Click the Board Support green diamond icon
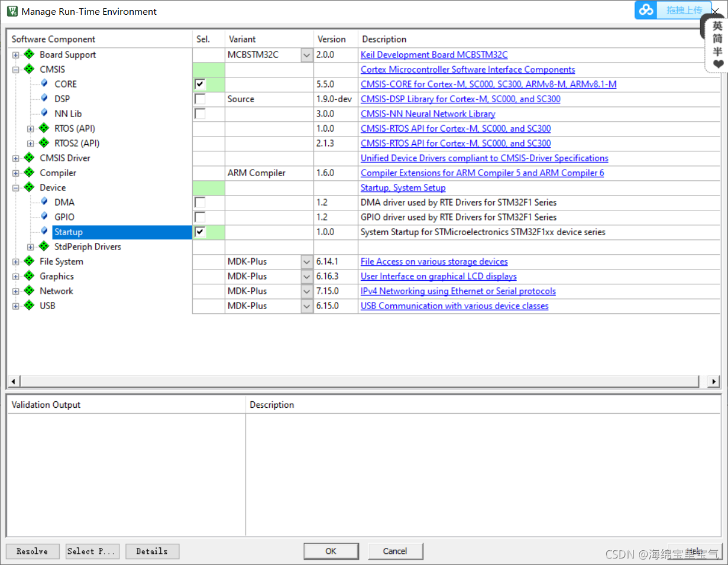This screenshot has width=728, height=565. coord(29,54)
